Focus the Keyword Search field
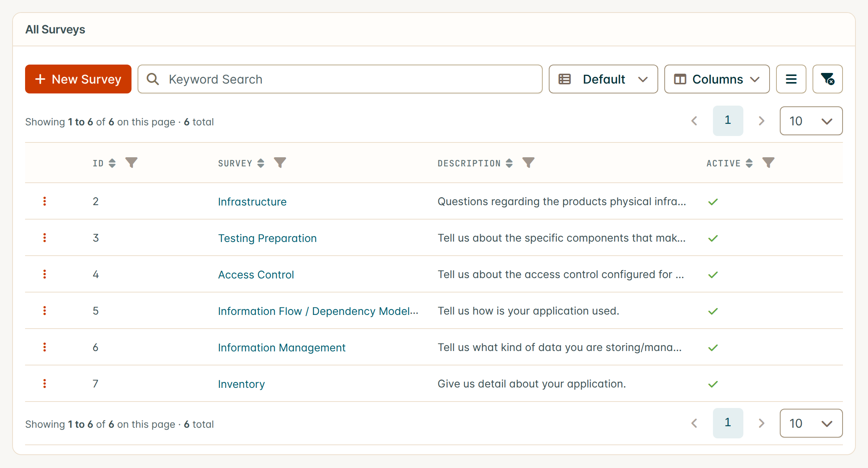Viewport: 868px width, 468px height. pyautogui.click(x=340, y=79)
